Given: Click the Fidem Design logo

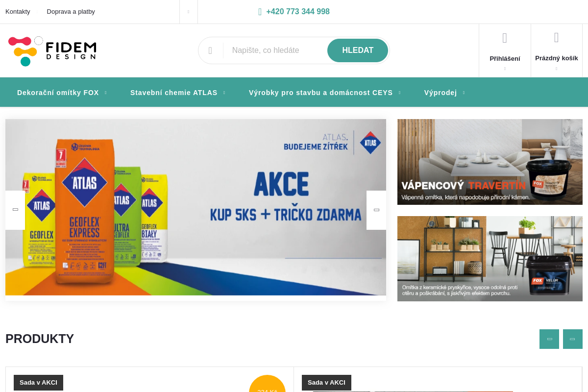Looking at the screenshot, I should pyautogui.click(x=52, y=51).
